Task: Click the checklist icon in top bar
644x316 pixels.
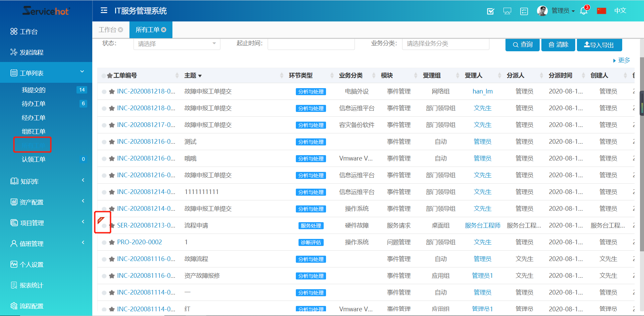Action: click(490, 11)
